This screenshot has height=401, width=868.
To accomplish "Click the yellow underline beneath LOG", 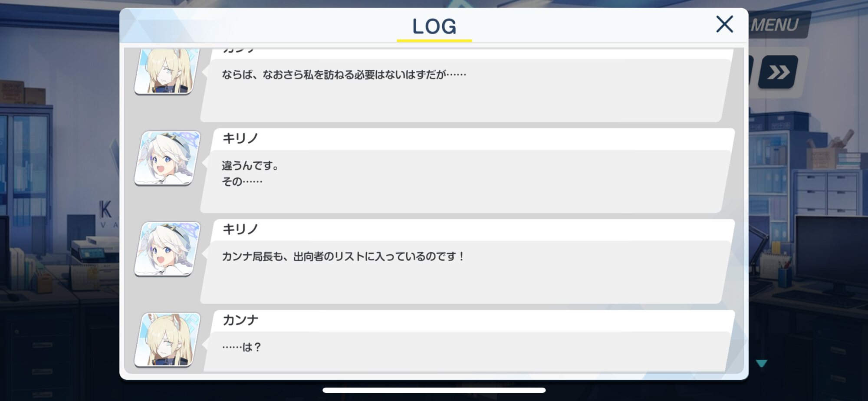I will (434, 40).
